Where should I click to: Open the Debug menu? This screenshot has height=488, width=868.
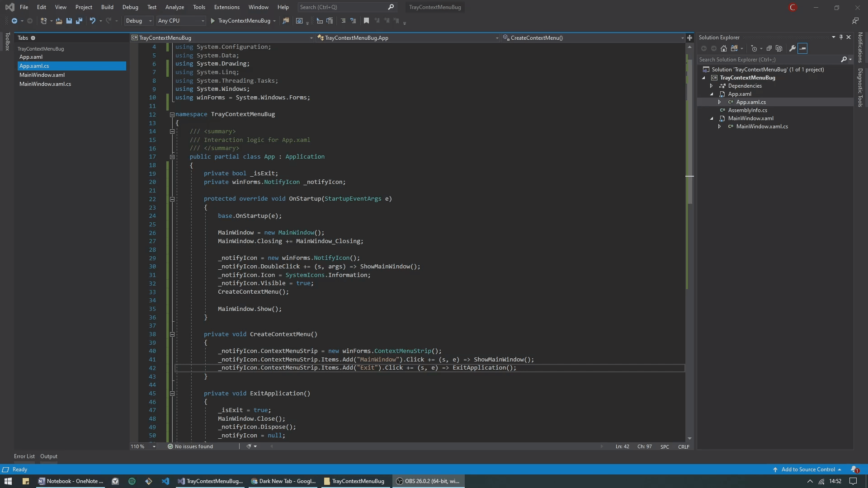pyautogui.click(x=130, y=7)
